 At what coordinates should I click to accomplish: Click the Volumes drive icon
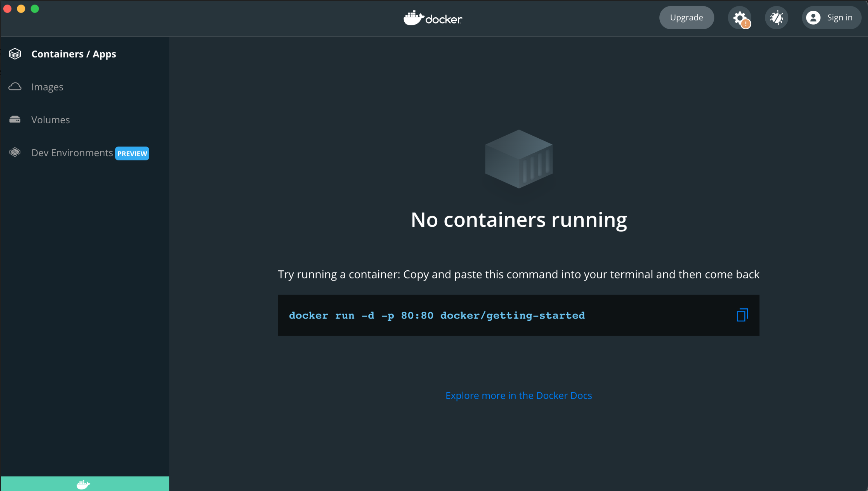point(14,119)
